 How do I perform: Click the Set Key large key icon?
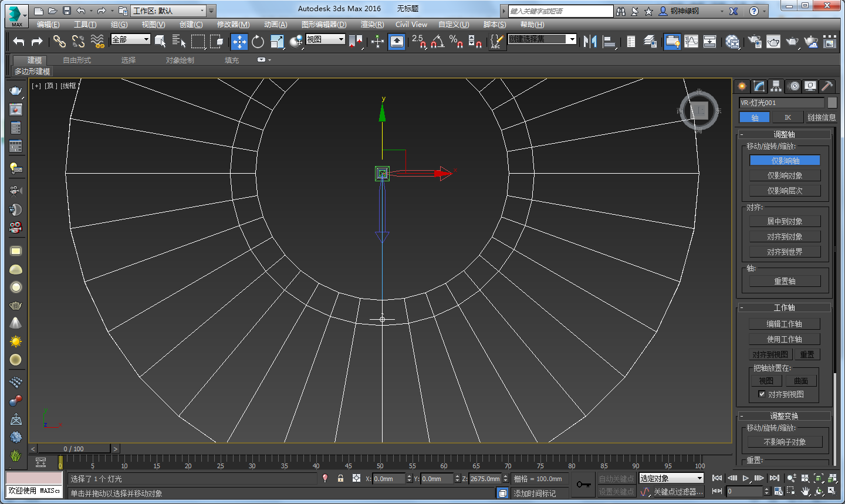(583, 484)
